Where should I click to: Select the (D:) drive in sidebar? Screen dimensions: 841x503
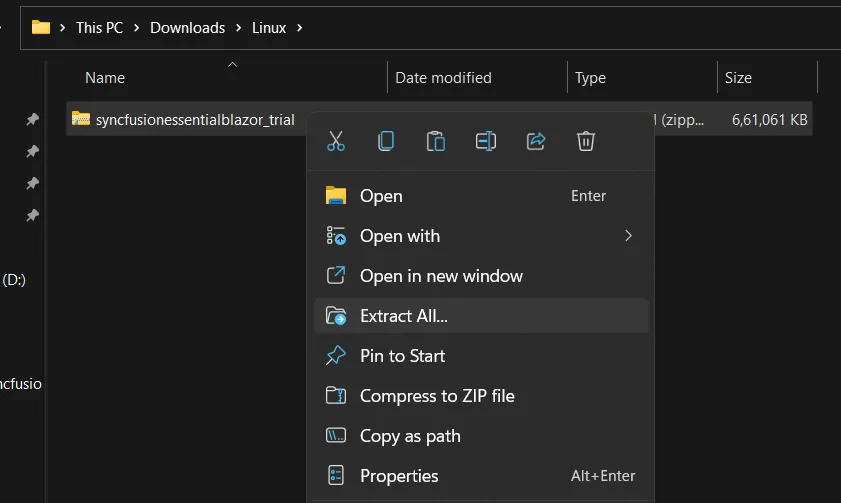click(14, 279)
